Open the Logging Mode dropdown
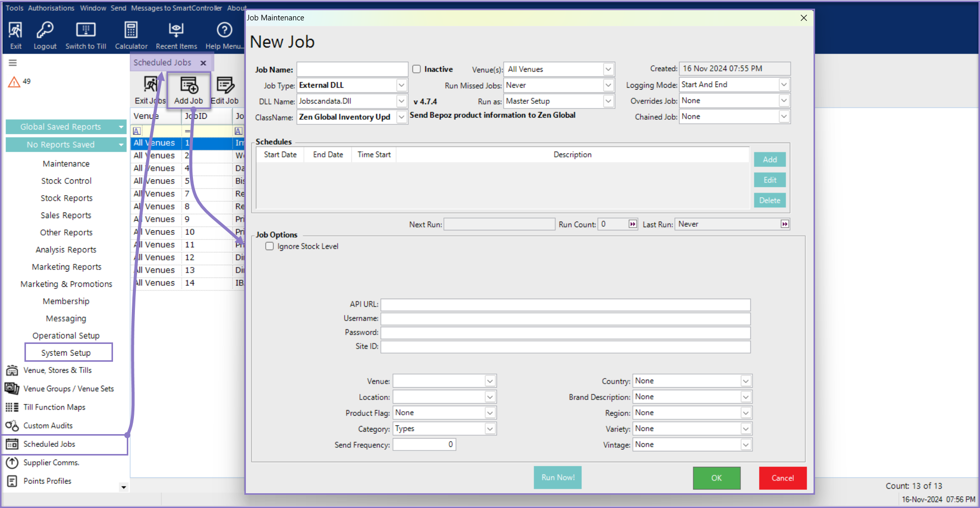This screenshot has width=980, height=508. click(784, 85)
